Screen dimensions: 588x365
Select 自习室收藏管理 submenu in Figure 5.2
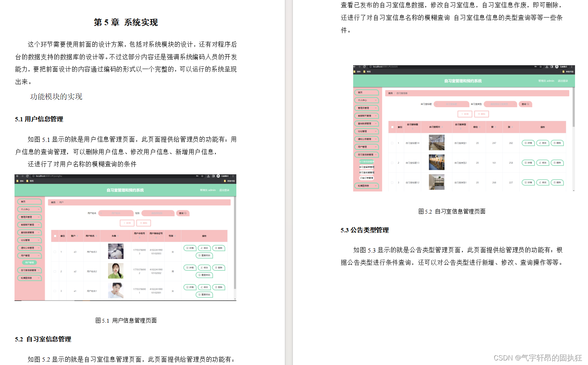coord(367,172)
